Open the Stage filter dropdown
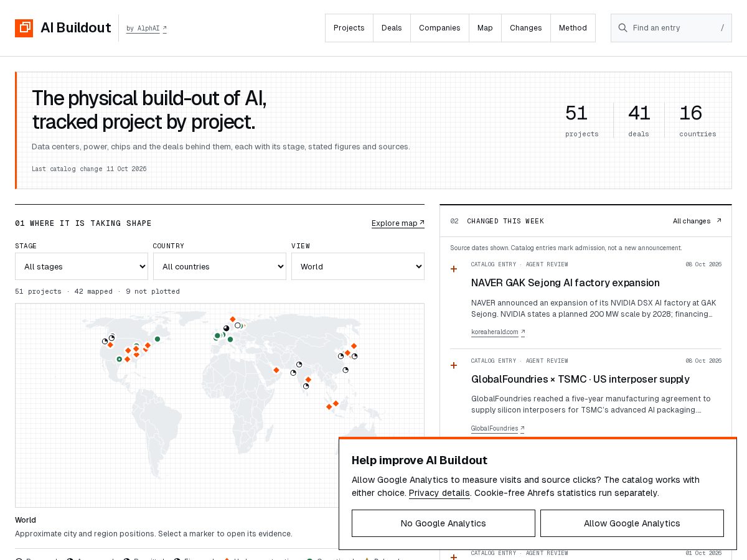 [82, 266]
